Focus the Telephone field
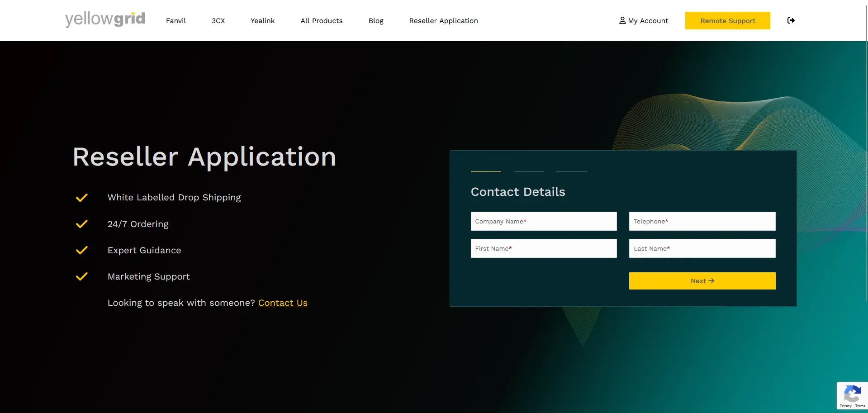Screen dimensions: 868x413 (702, 221)
